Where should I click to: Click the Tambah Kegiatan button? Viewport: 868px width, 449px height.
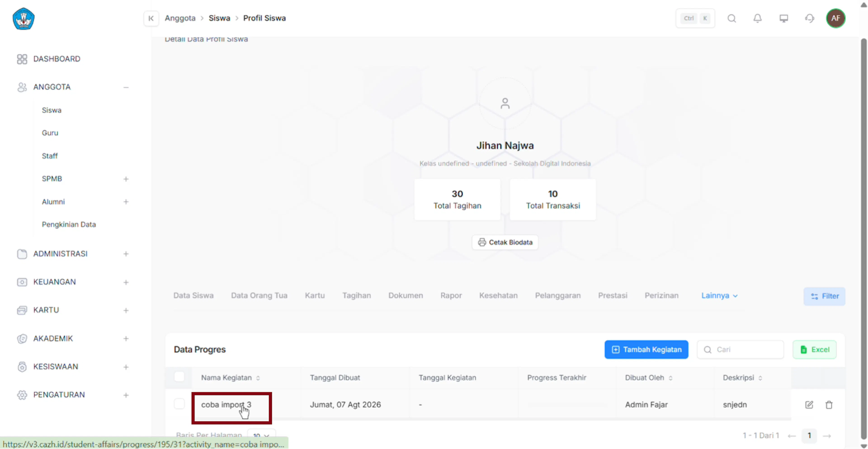point(646,349)
